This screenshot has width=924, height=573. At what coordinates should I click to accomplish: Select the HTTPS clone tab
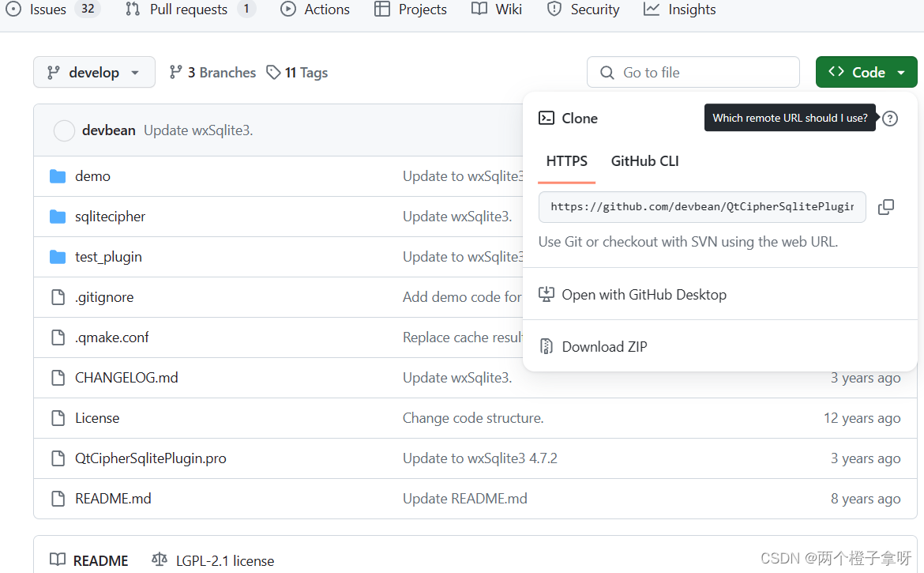[x=566, y=160]
